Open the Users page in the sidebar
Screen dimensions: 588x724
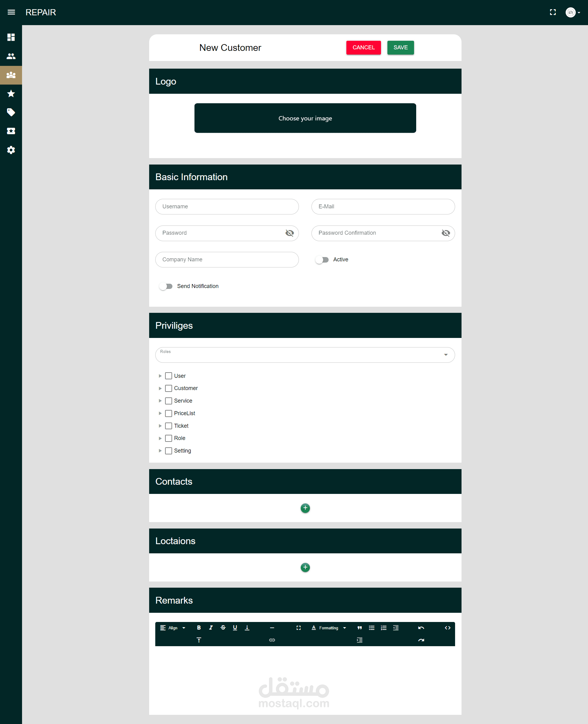(x=11, y=56)
